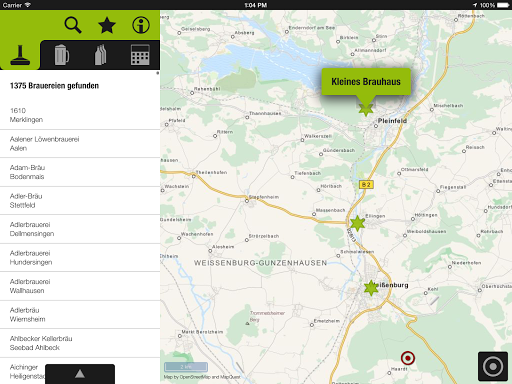Center map on current location button
This screenshot has height=384, width=512.
(493, 366)
